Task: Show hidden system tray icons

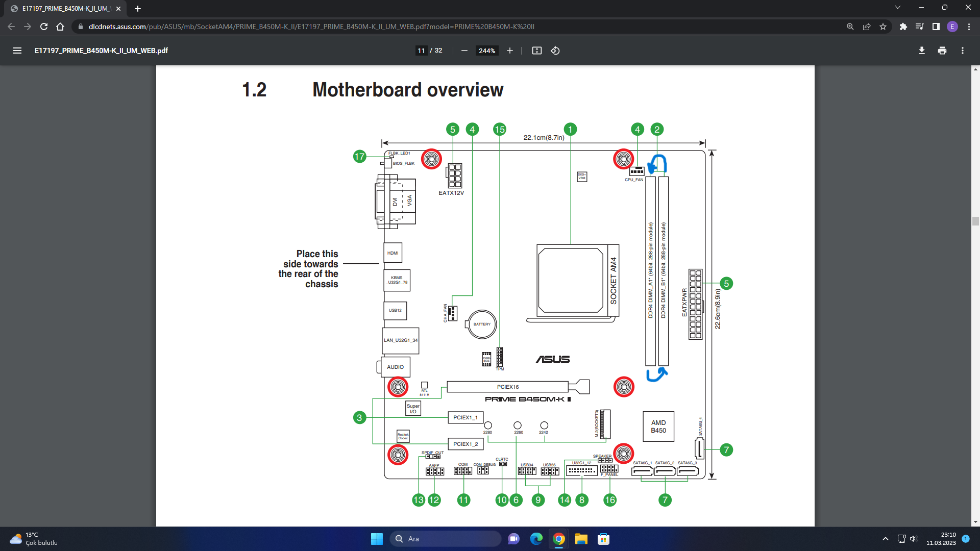Action: [x=885, y=539]
